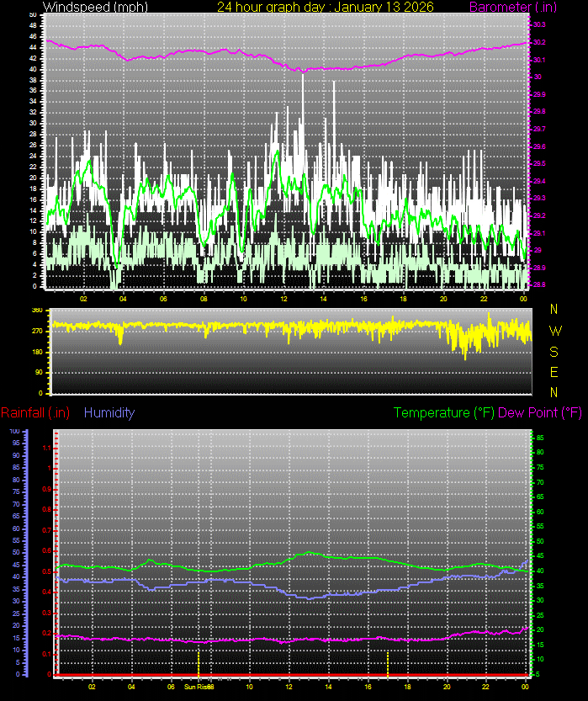
Task: Click the '40' tick on windspeed axis
Action: (x=33, y=69)
